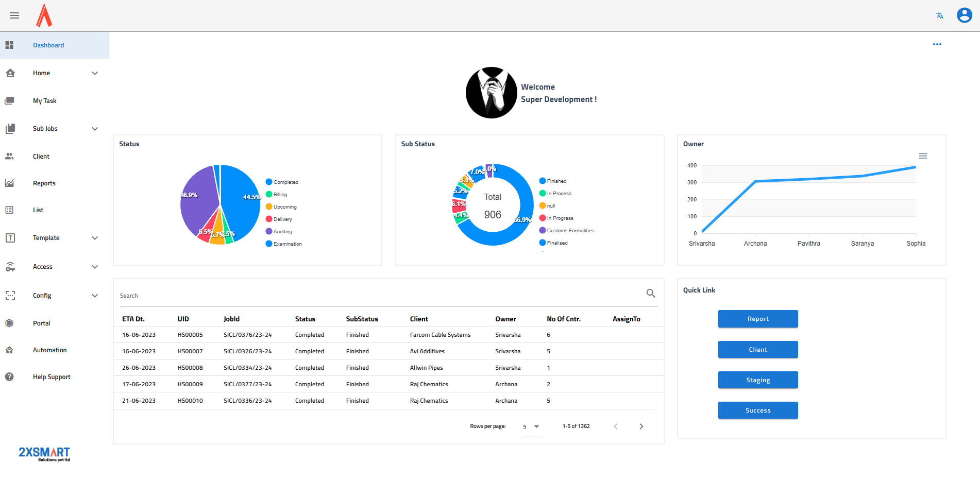Expand the Home sidebar submenu
Viewport: 980px width, 481px height.
coord(95,73)
